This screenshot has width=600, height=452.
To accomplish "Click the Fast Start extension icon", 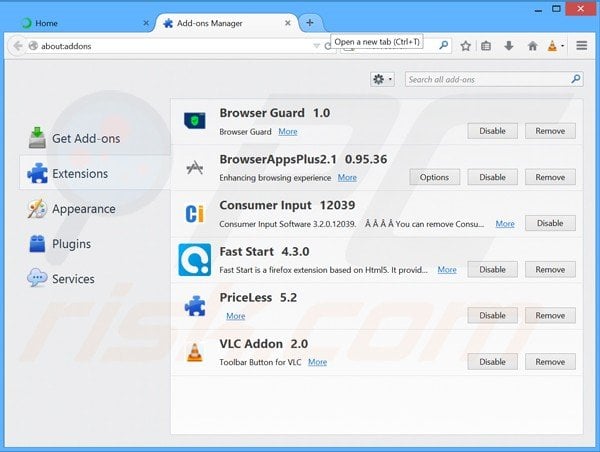I will (x=194, y=260).
